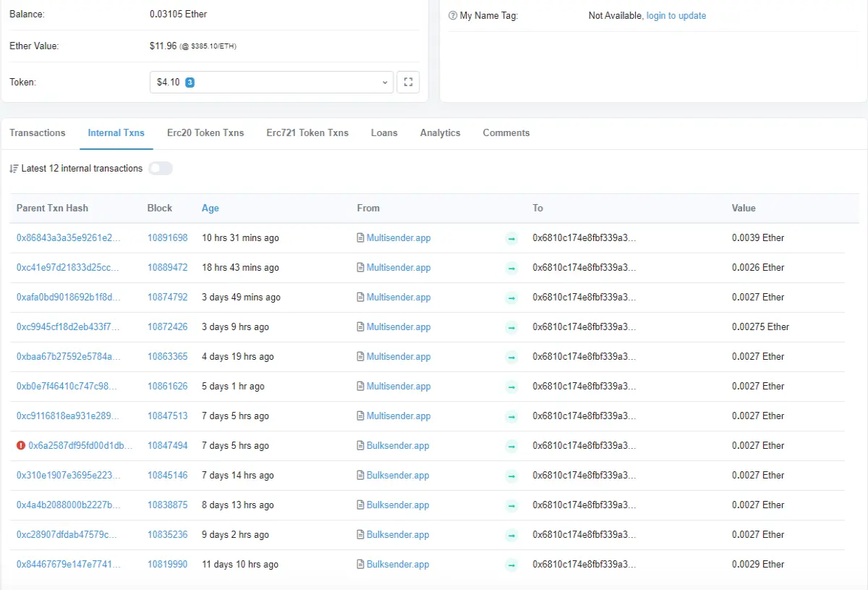Click the green arrow icon in block 10891698 row
The image size is (868, 590).
pyautogui.click(x=511, y=238)
